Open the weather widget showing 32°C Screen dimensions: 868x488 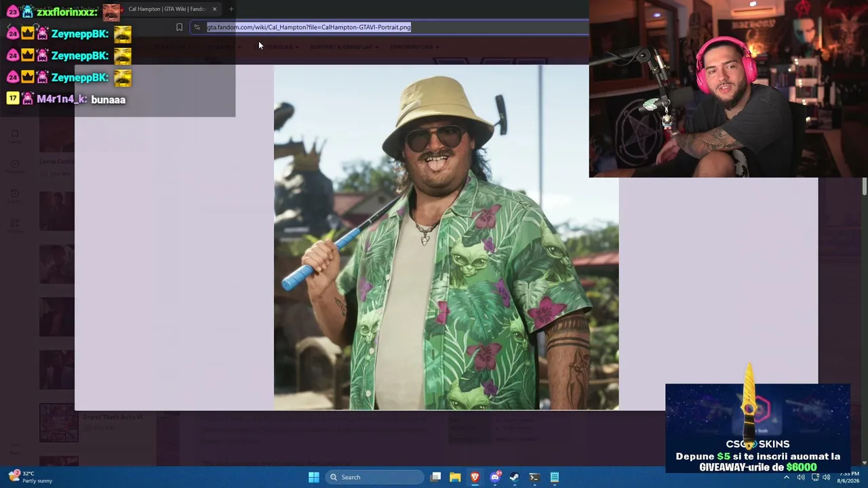tap(28, 477)
